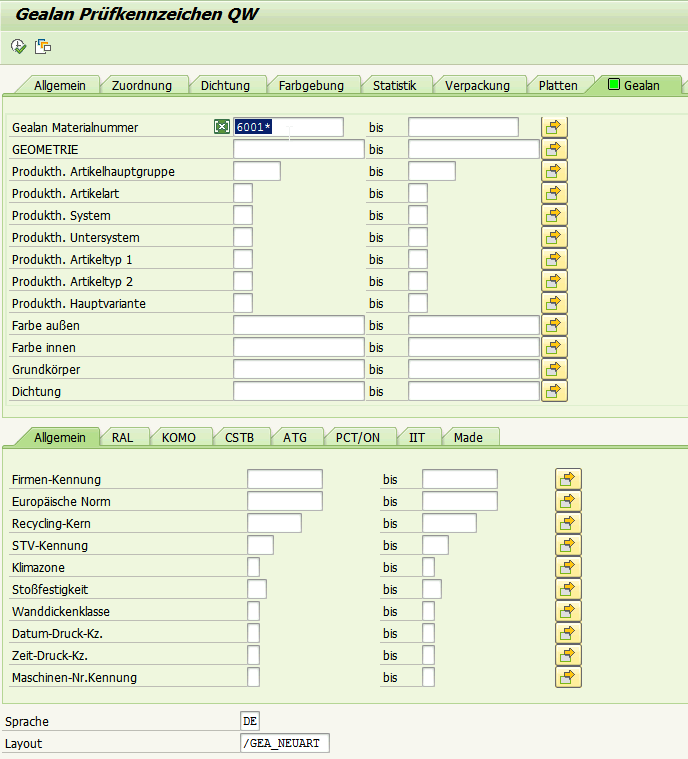Select the Platten tab
Viewport: 688px width, 759px height.
[558, 85]
